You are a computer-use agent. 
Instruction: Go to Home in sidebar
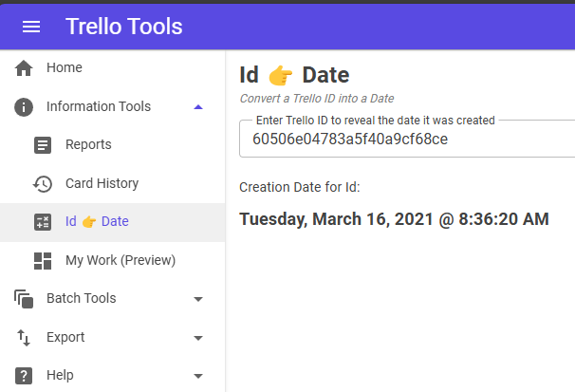pyautogui.click(x=65, y=68)
